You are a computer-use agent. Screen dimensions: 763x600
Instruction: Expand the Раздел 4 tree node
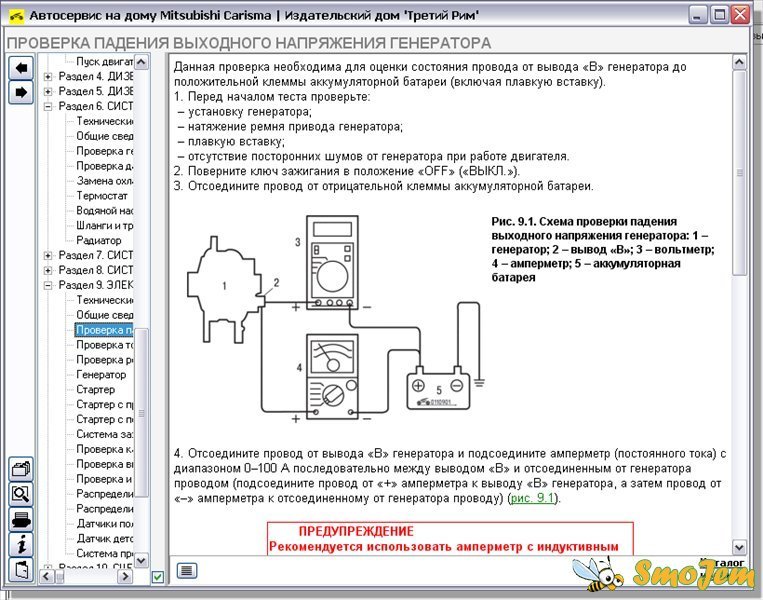point(48,76)
